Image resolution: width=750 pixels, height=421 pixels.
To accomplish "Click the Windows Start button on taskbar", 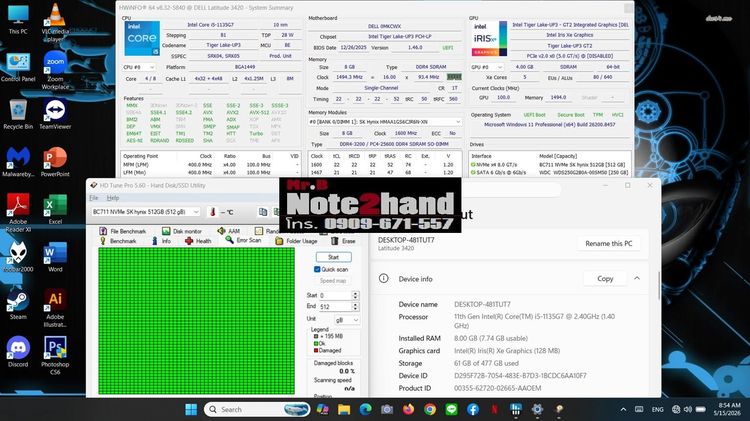I will coord(191,410).
